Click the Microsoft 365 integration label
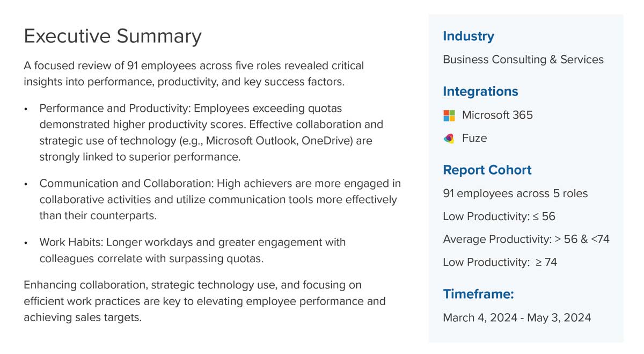 (497, 115)
